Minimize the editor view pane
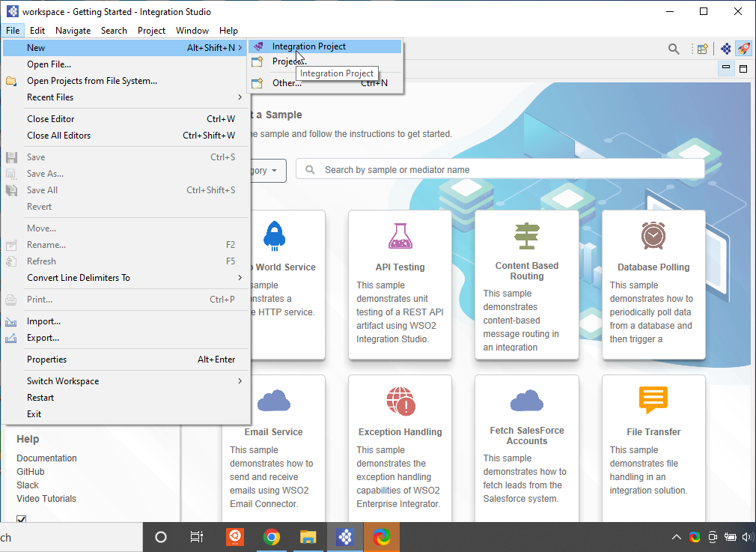Screen dimensions: 756x552 point(725,68)
